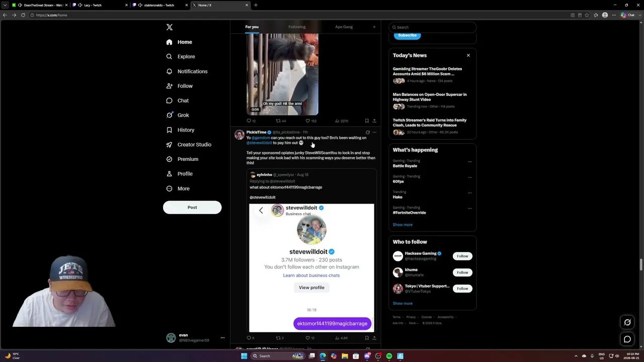The width and height of the screenshot is (644, 362).
Task: Open options for Battle Royale trend
Action: (x=470, y=162)
